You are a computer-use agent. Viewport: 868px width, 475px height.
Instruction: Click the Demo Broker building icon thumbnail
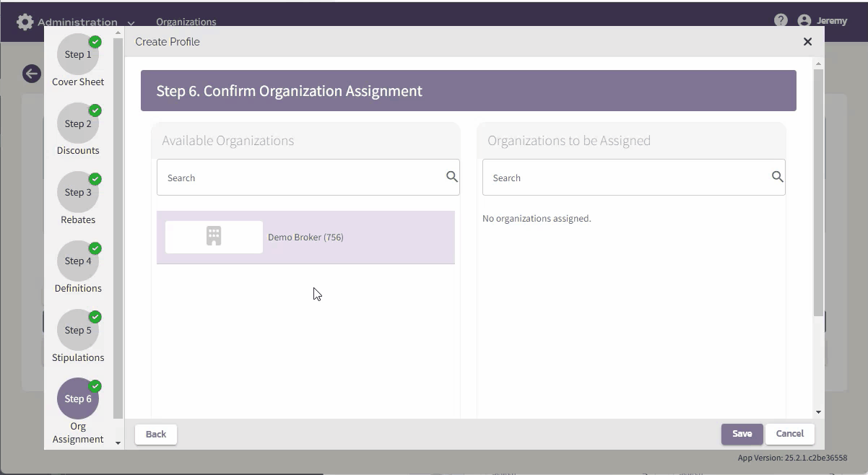pyautogui.click(x=214, y=237)
